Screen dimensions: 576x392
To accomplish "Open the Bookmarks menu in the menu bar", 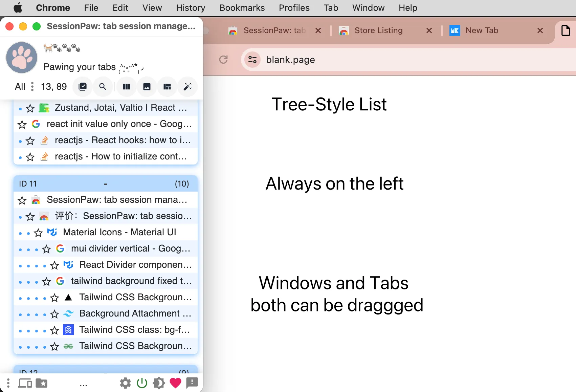I will pos(242,8).
